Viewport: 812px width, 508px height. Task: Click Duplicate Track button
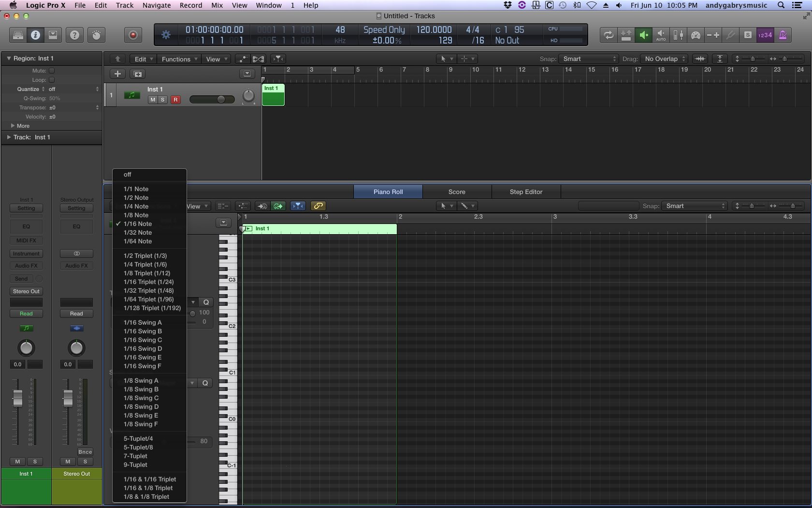(138, 74)
